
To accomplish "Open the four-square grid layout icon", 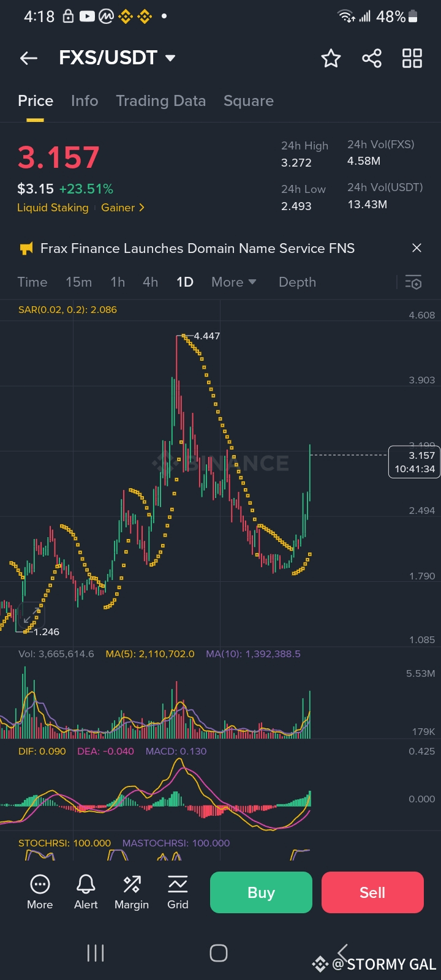I will pyautogui.click(x=412, y=58).
